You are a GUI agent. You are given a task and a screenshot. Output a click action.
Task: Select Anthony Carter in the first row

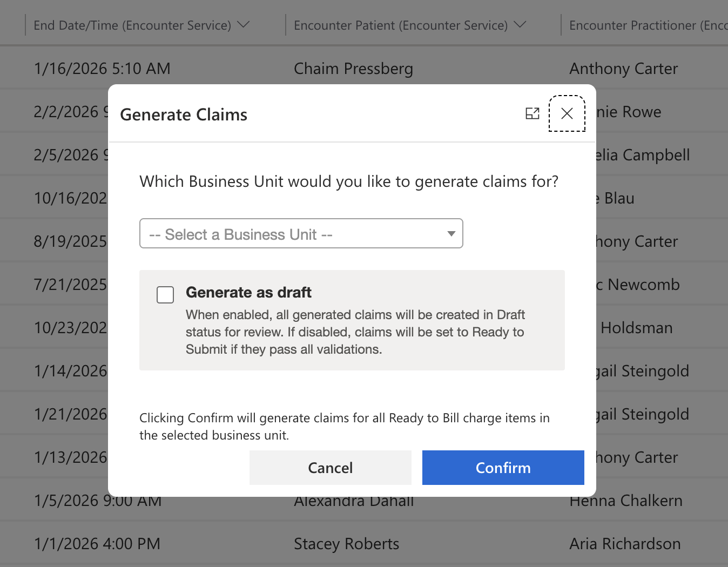623,69
